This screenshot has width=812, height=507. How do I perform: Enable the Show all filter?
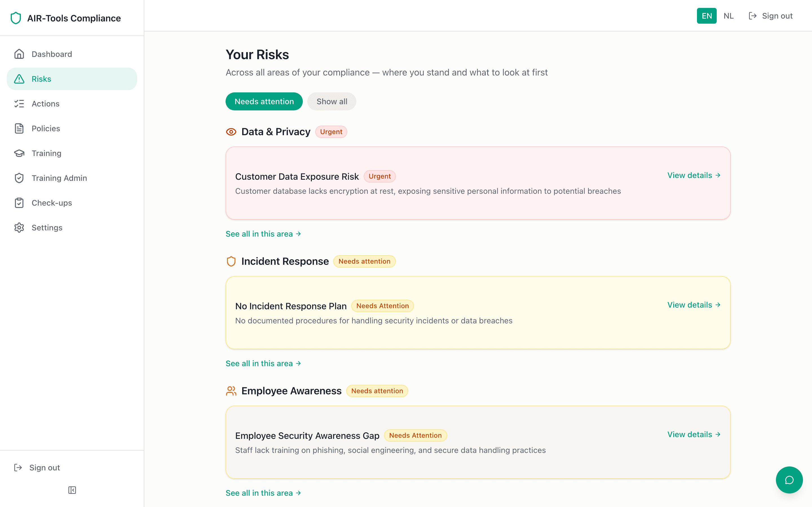332,101
